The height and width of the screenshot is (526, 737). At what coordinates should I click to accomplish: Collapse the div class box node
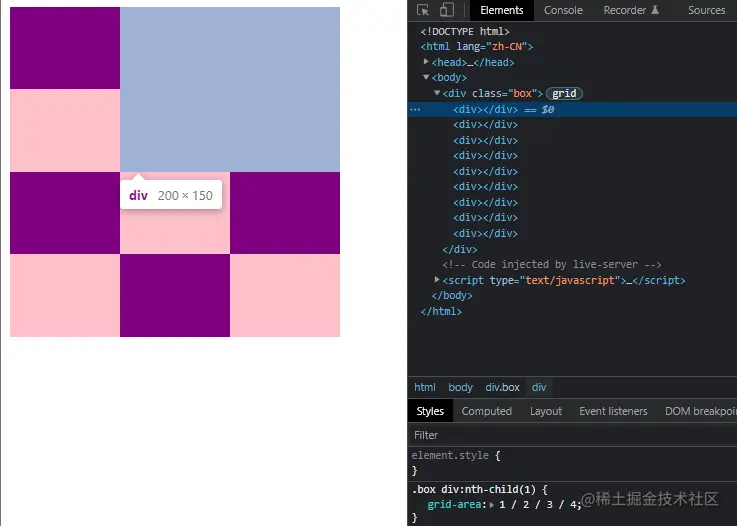pos(437,93)
